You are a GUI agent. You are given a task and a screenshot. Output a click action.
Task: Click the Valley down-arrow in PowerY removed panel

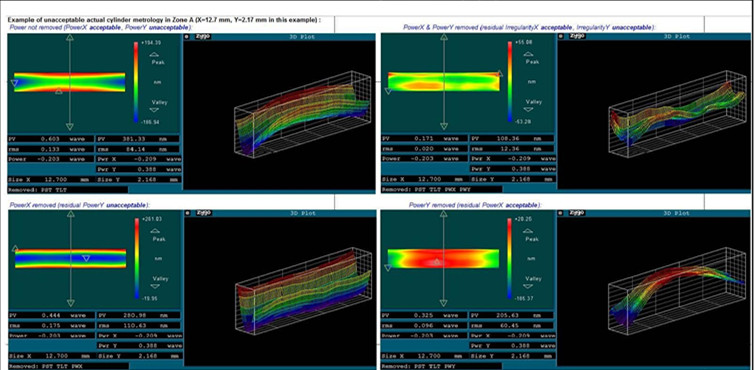tap(529, 286)
